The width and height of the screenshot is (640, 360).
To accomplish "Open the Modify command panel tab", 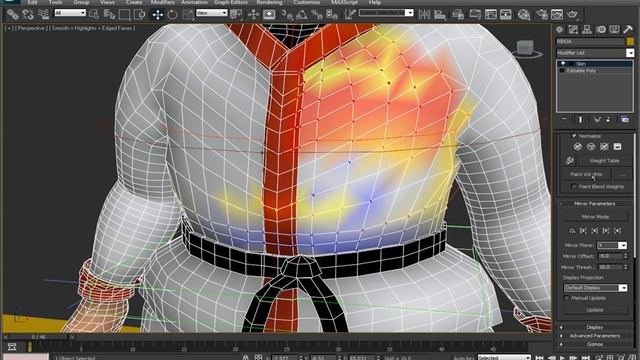I will pos(573,29).
